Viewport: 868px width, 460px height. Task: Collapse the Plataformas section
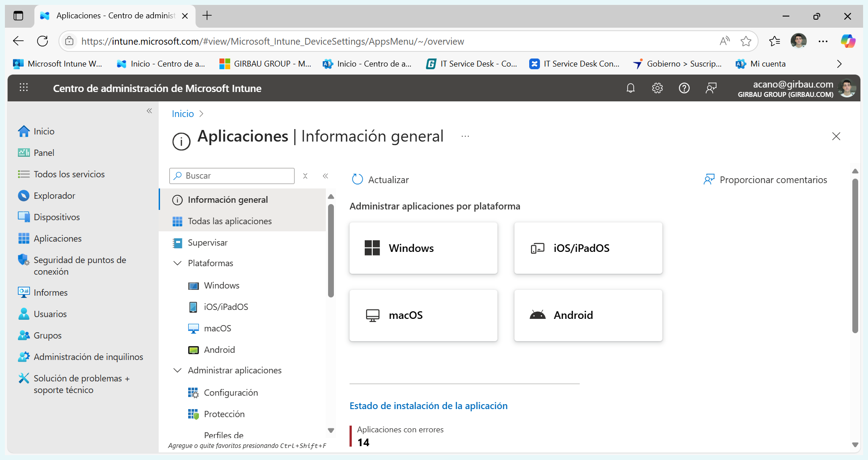click(177, 263)
